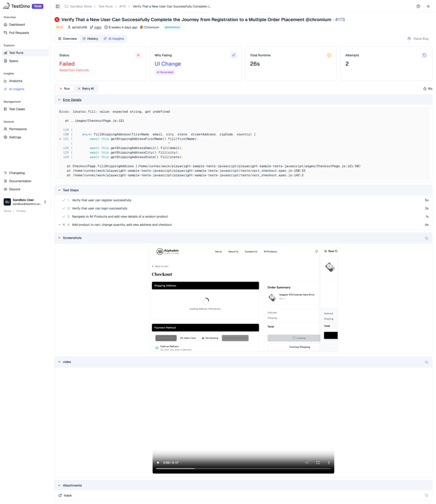436x504 pixels.
Task: Mute the video player volume
Action: (307, 463)
